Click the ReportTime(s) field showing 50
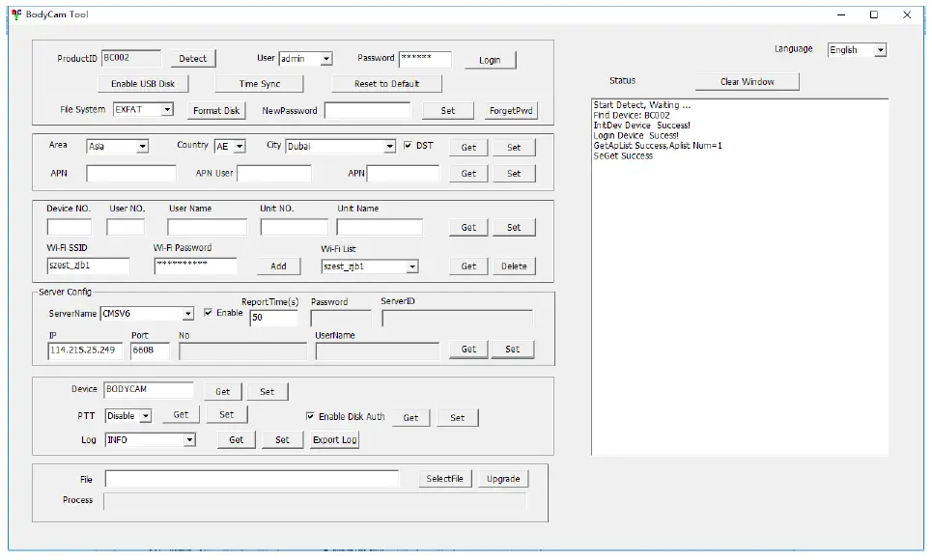This screenshot has width=932, height=560. coord(273,318)
